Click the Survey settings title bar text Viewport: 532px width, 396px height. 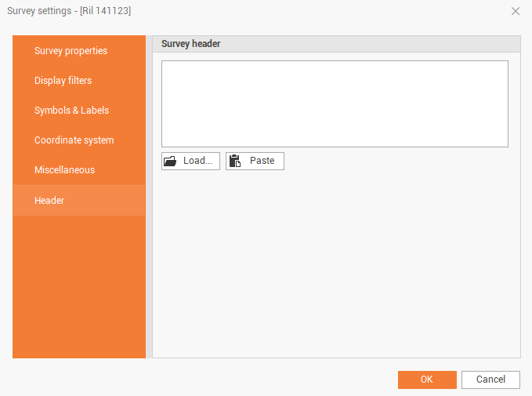click(69, 11)
